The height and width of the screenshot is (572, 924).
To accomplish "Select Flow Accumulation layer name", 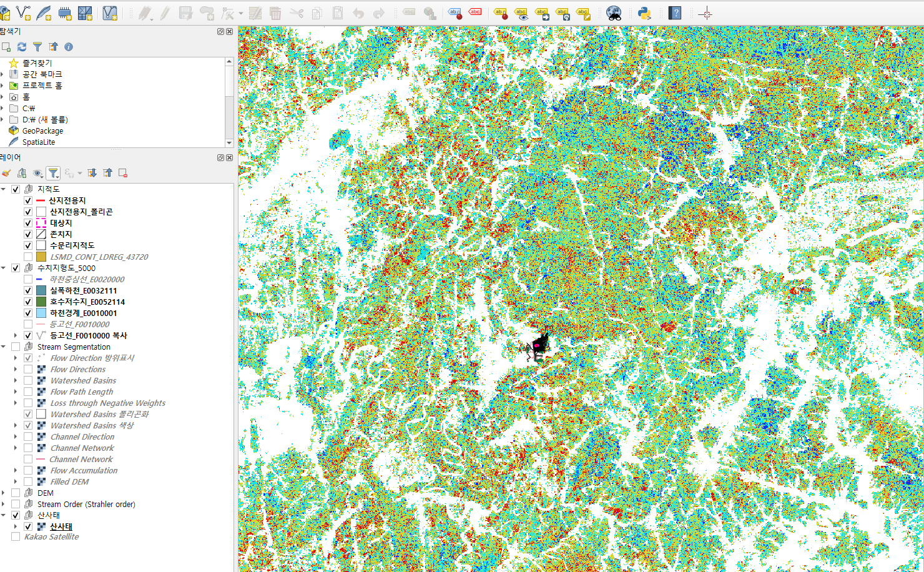I will point(84,470).
